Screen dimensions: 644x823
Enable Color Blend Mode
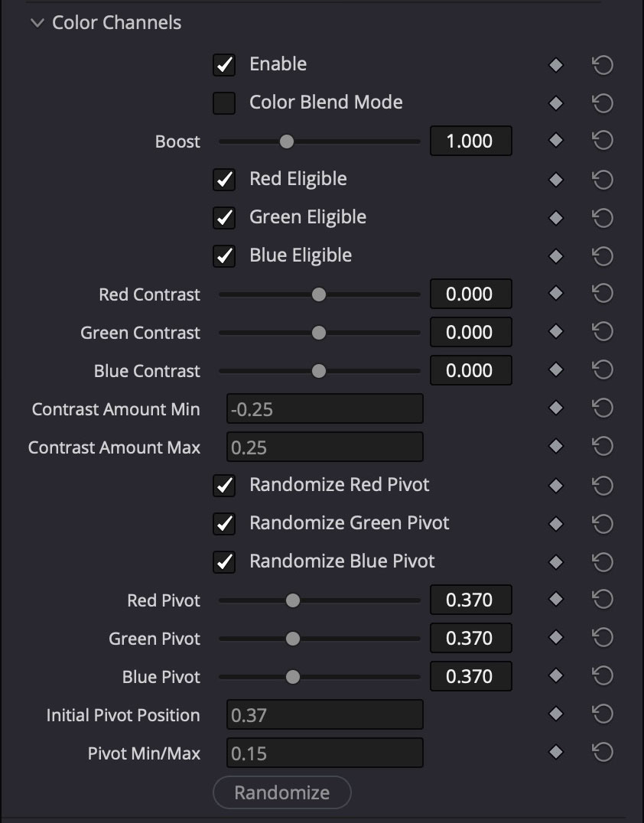click(224, 102)
